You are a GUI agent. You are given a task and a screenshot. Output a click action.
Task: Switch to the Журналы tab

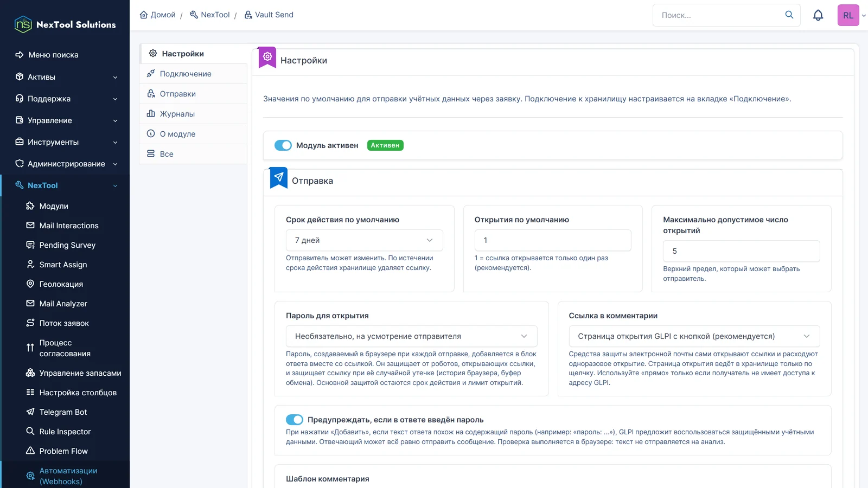193,114
